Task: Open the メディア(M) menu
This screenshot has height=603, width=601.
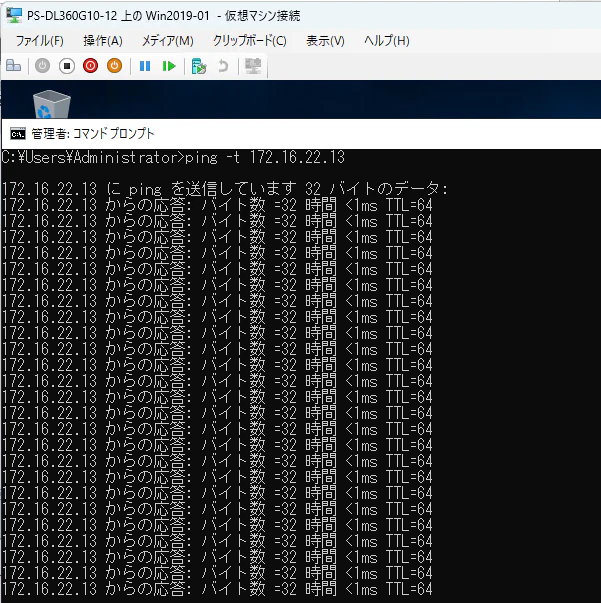Action: [x=168, y=41]
